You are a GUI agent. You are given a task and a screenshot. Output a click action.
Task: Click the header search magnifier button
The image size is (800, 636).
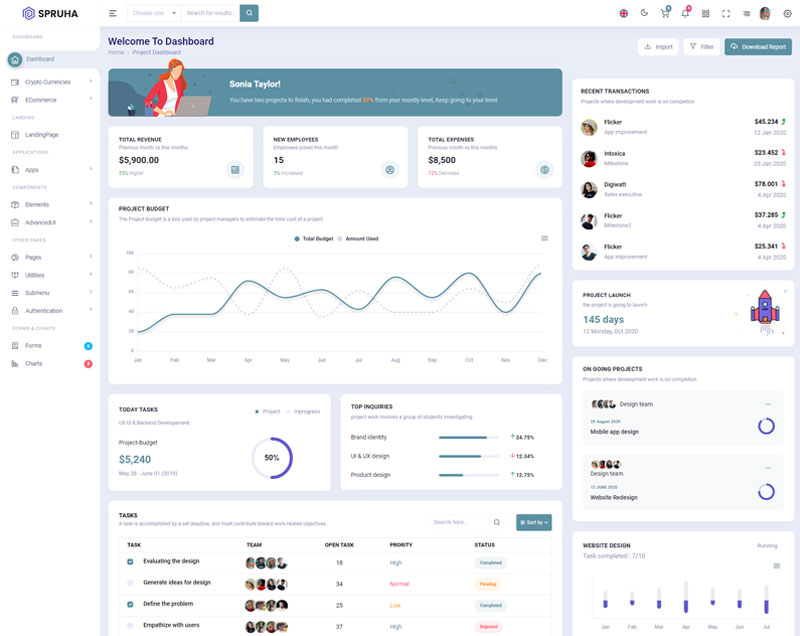click(249, 13)
